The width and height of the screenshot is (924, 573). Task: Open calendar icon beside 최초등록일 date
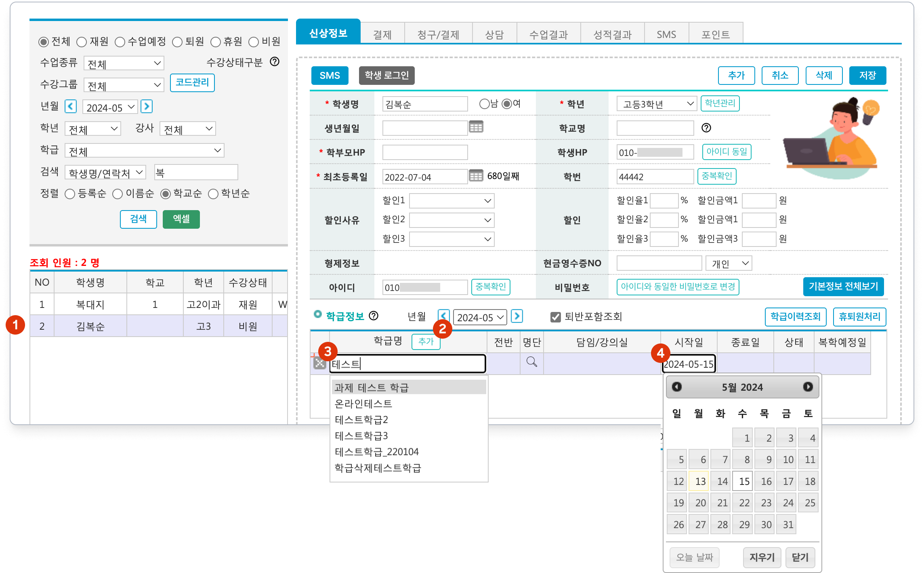476,176
